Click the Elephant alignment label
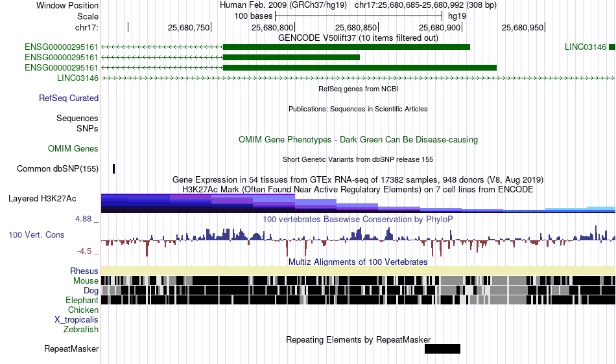 pos(82,301)
